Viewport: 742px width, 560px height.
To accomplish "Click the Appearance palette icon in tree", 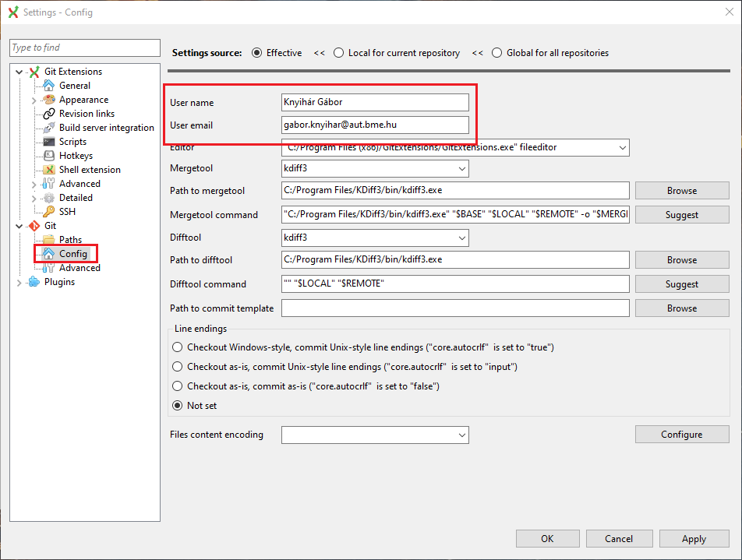I will point(49,100).
